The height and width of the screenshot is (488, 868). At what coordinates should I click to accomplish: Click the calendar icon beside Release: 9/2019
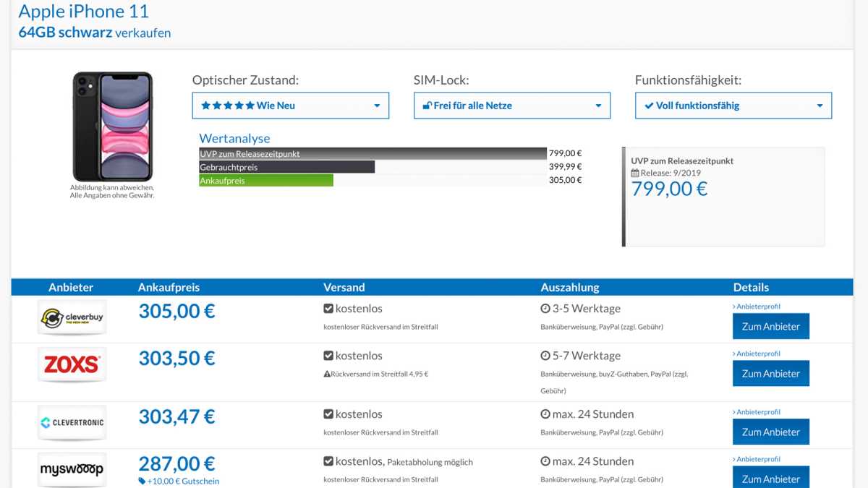[635, 173]
